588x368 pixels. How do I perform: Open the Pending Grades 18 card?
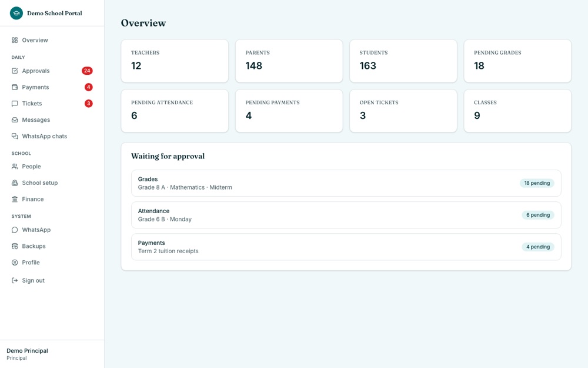tap(517, 61)
